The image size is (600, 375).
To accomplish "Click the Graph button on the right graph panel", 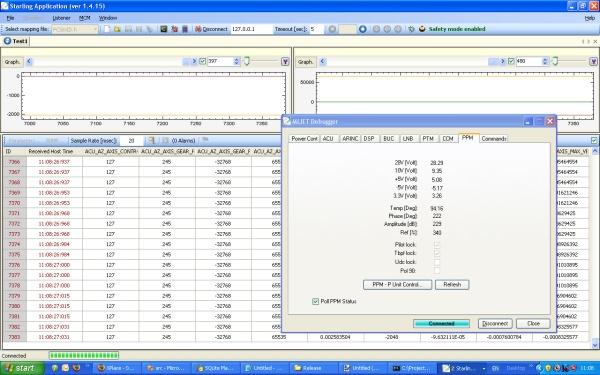I will [305, 62].
